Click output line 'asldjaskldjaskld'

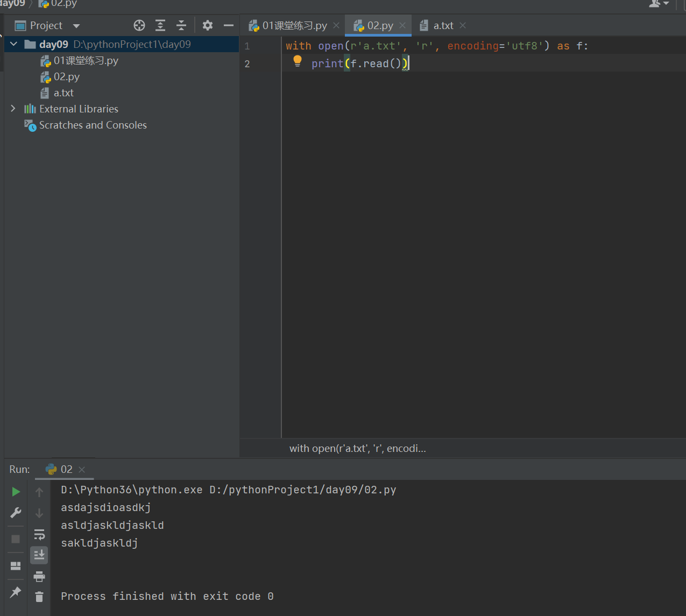tap(112, 525)
